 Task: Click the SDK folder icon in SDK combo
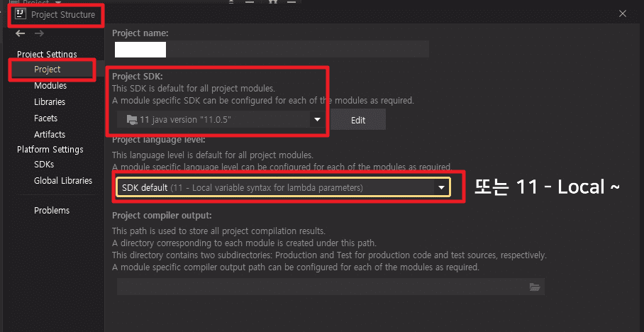coord(132,120)
